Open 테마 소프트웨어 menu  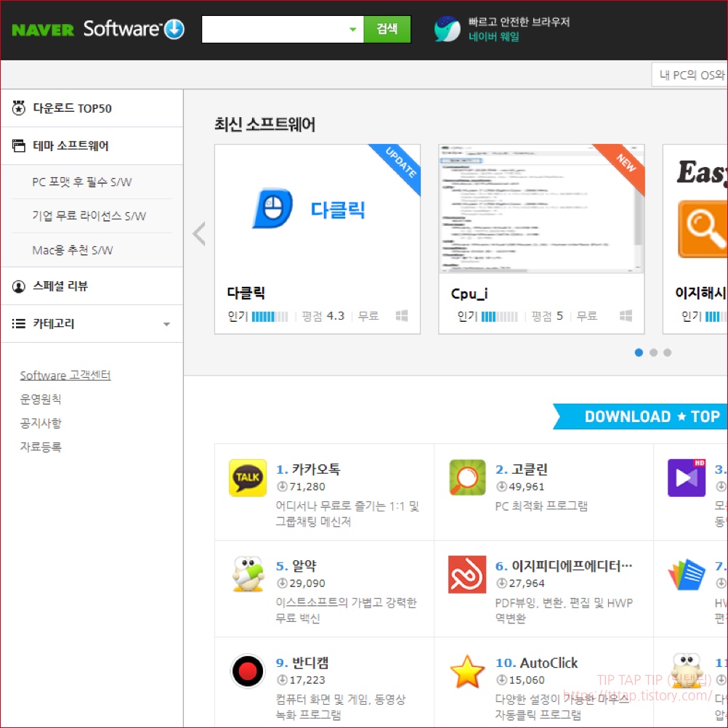[x=92, y=146]
